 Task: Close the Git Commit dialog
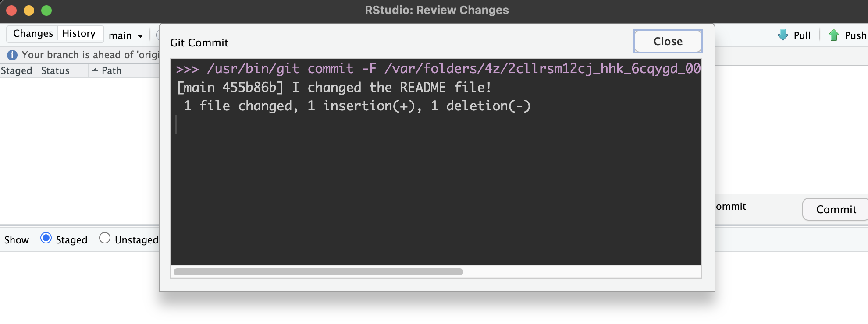668,41
